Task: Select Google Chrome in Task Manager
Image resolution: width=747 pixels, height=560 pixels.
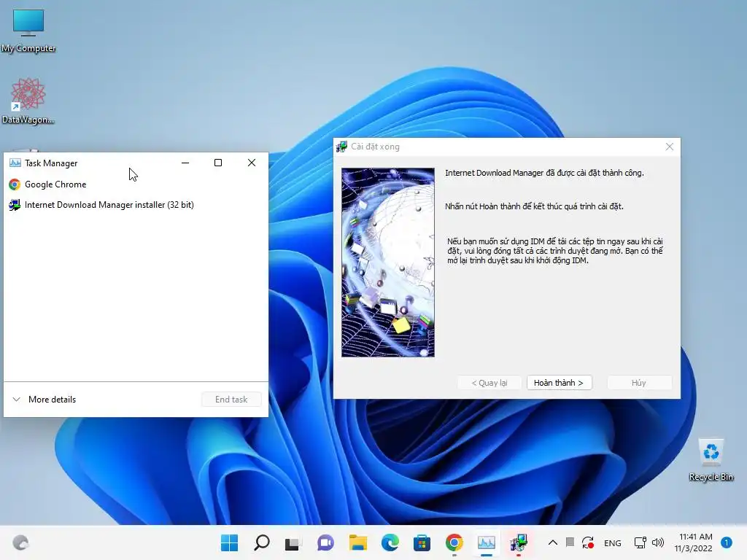Action: coord(136,184)
